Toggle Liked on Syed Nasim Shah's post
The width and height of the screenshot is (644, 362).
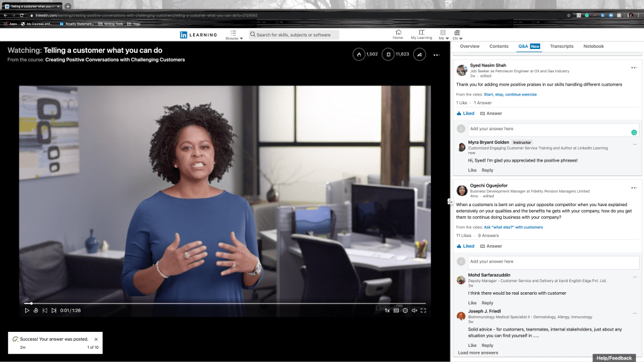tap(465, 114)
